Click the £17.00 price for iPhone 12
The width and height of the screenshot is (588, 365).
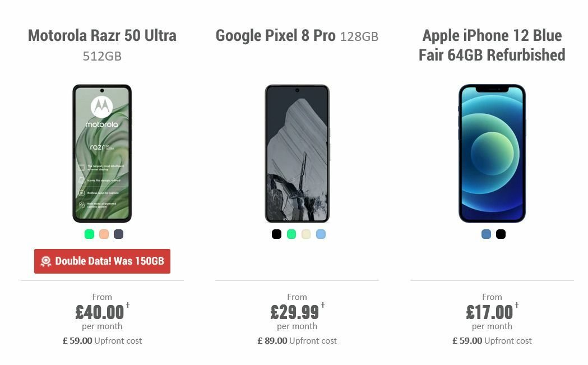pyautogui.click(x=489, y=312)
